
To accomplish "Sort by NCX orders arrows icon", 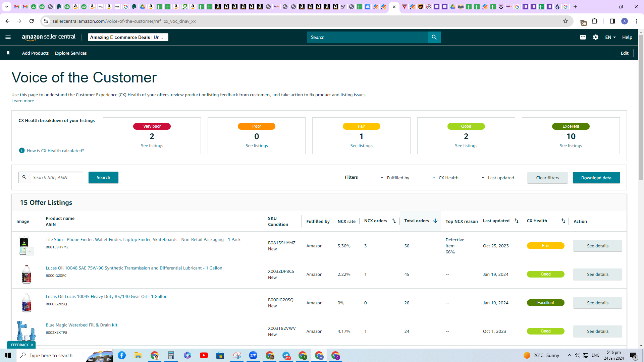I will pyautogui.click(x=394, y=221).
